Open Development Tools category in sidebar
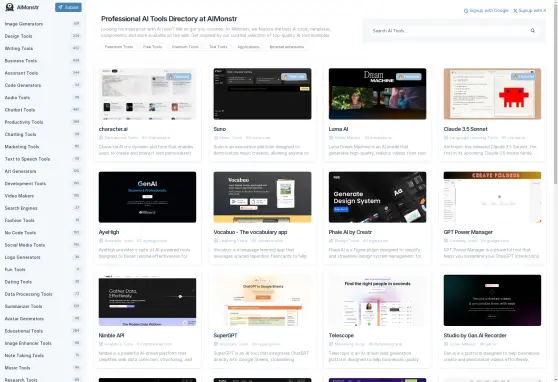The image size is (558, 382). (42, 183)
